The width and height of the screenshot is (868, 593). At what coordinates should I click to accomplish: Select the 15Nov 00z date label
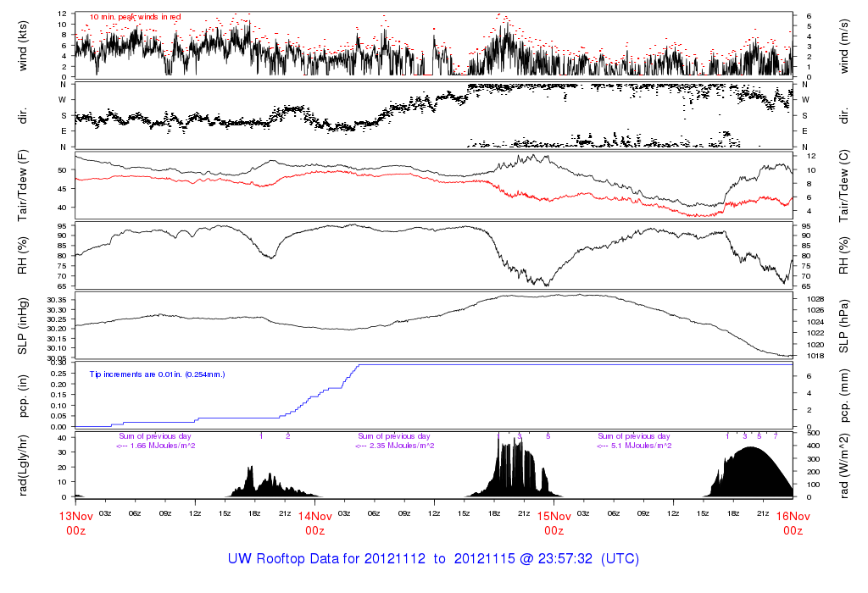click(x=554, y=523)
